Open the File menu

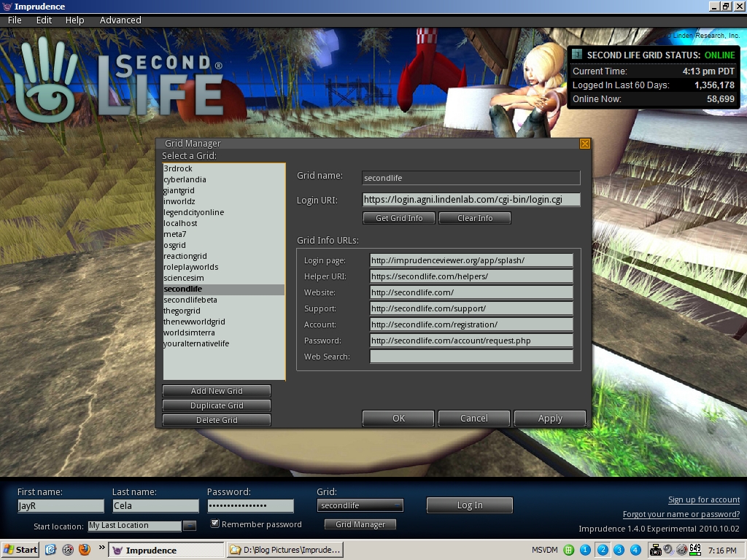click(x=15, y=20)
